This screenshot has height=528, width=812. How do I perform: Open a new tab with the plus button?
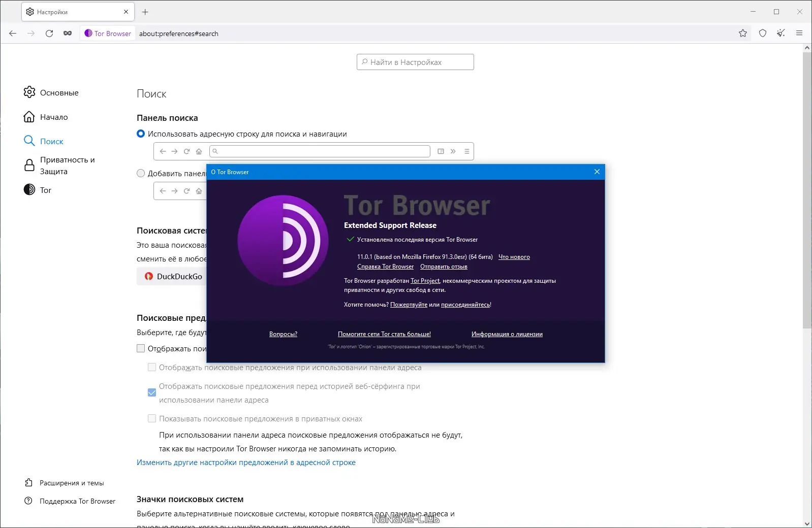click(x=145, y=12)
